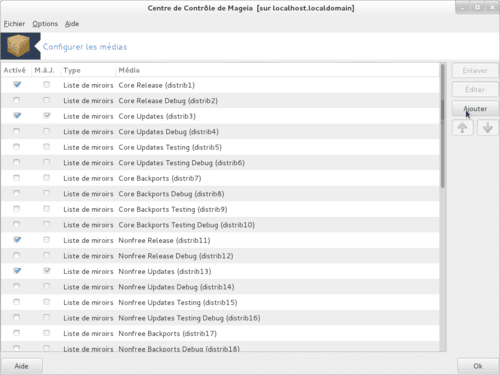Toggle M.à.J. checkbox for Nonfree Updates (distrib13)
The height and width of the screenshot is (375, 500).
(47, 271)
